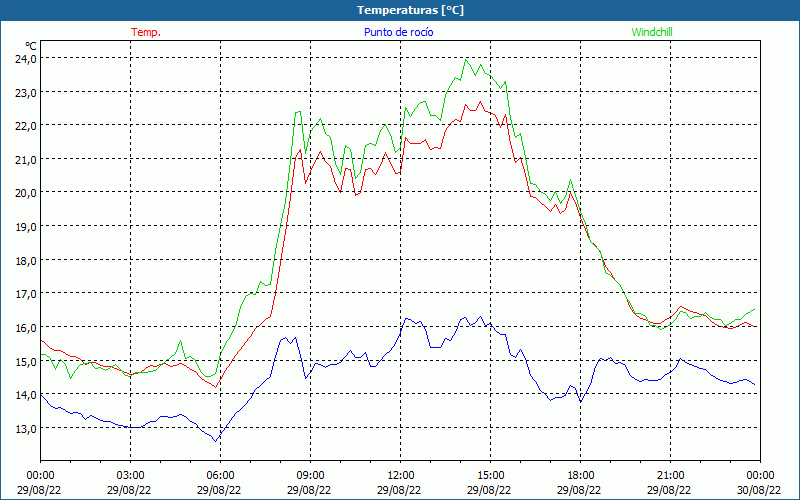Click the 13,0 y-axis value

(26, 428)
